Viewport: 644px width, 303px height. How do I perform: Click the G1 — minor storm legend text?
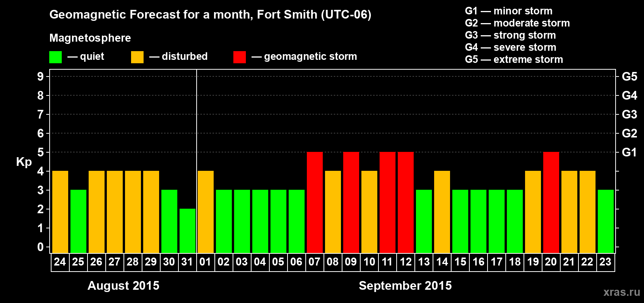click(x=509, y=11)
